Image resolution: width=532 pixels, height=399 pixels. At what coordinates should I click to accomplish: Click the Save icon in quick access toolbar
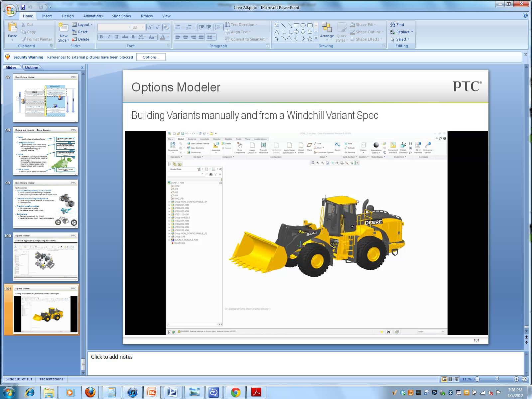coord(23,7)
